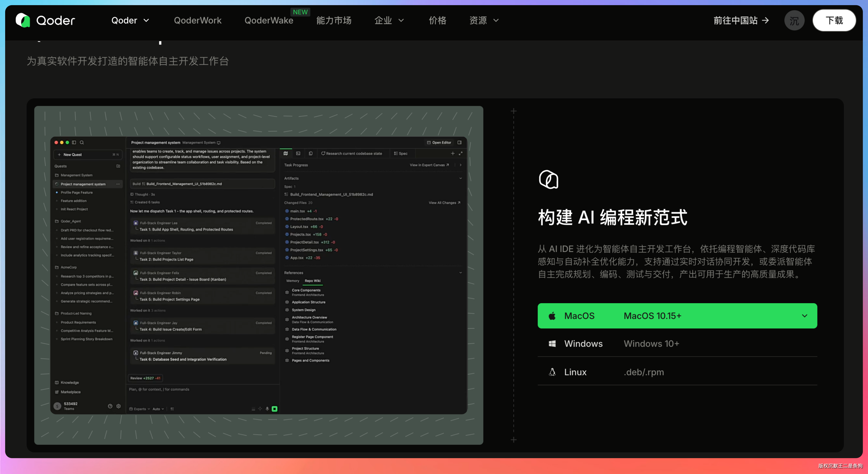The width and height of the screenshot is (868, 474).
Task: Open the QoderWake nav item marked NEW
Action: [269, 21]
